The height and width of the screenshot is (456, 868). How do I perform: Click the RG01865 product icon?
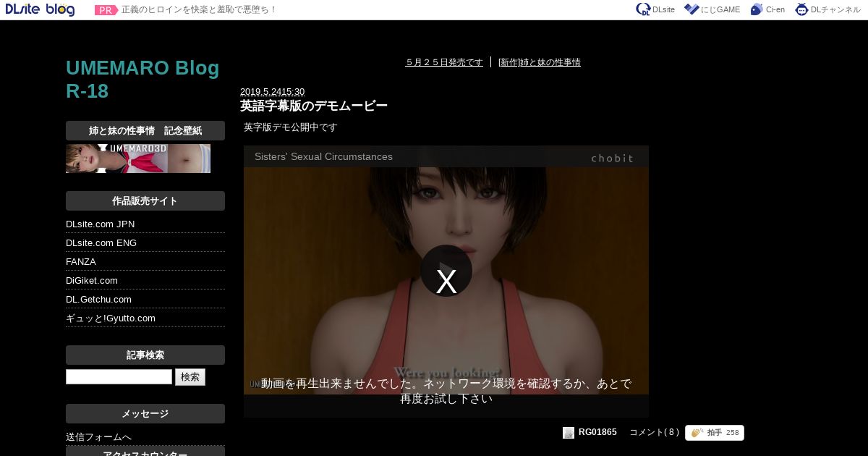[569, 433]
